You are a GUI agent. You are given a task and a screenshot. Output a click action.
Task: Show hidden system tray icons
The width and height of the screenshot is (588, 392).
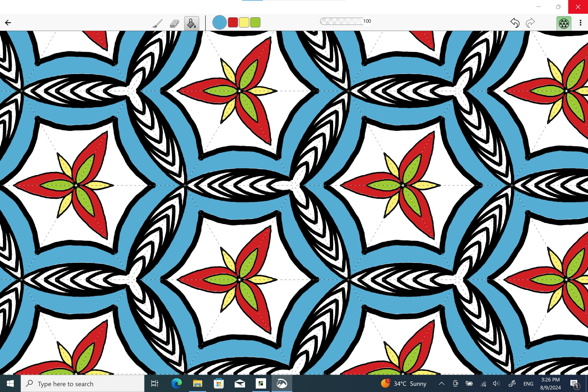[441, 383]
